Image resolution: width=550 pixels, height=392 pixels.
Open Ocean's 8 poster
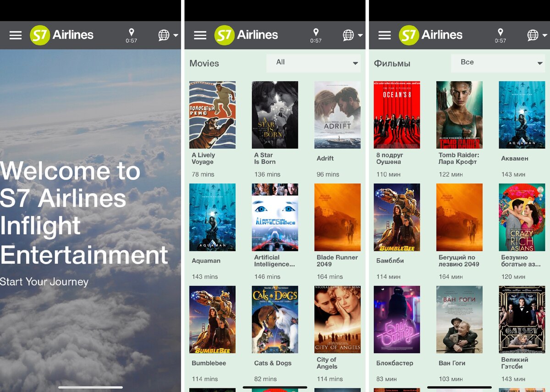(397, 115)
